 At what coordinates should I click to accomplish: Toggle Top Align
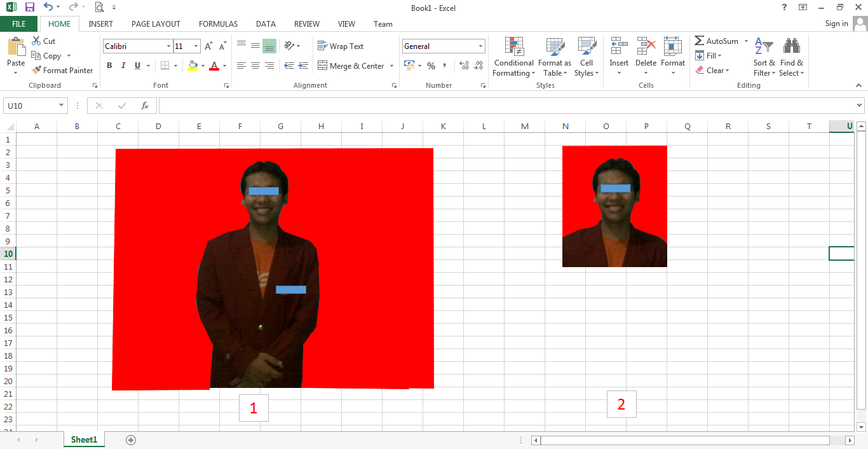point(241,46)
